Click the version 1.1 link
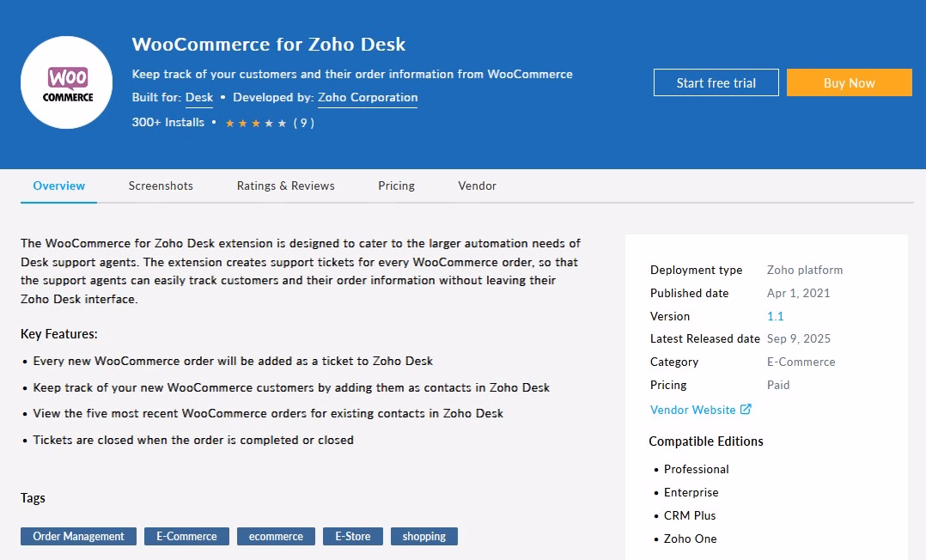The width and height of the screenshot is (926, 560). point(775,316)
